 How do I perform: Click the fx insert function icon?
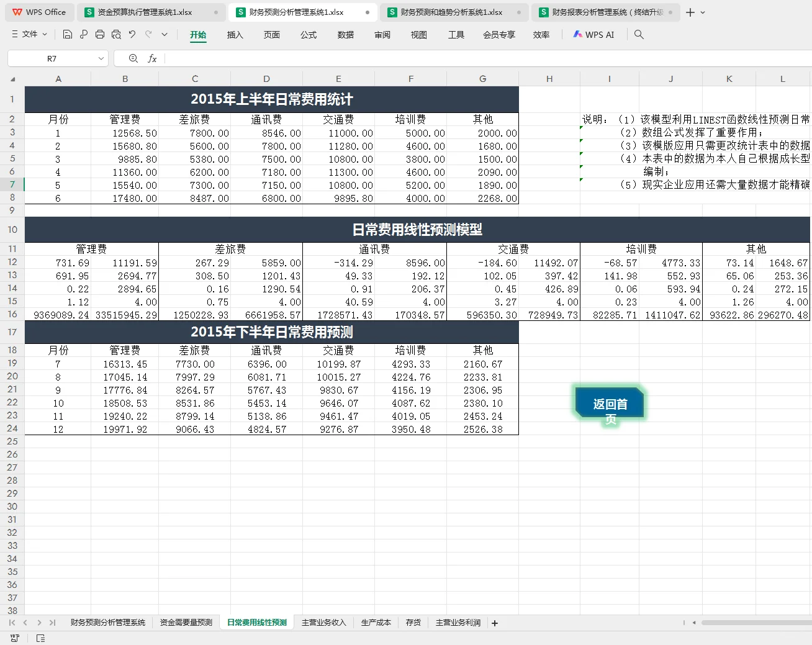coord(152,58)
